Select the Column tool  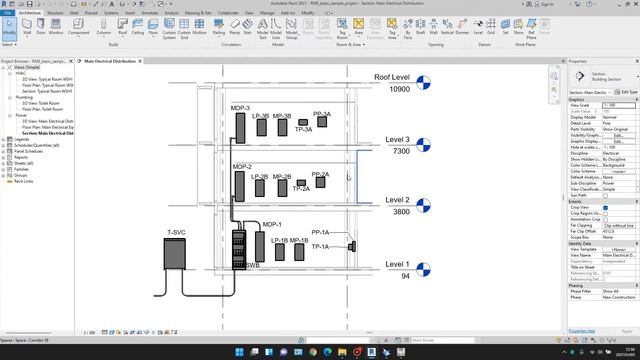[x=104, y=27]
